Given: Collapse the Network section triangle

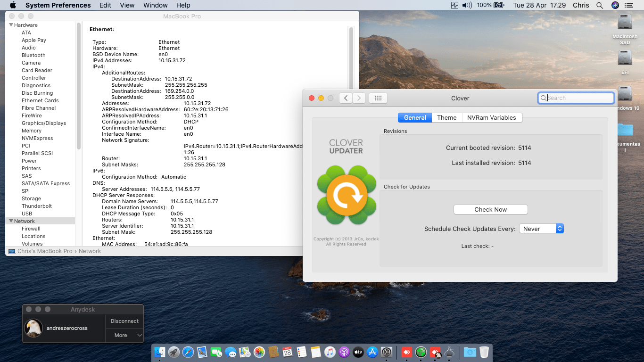Looking at the screenshot, I should (x=11, y=221).
